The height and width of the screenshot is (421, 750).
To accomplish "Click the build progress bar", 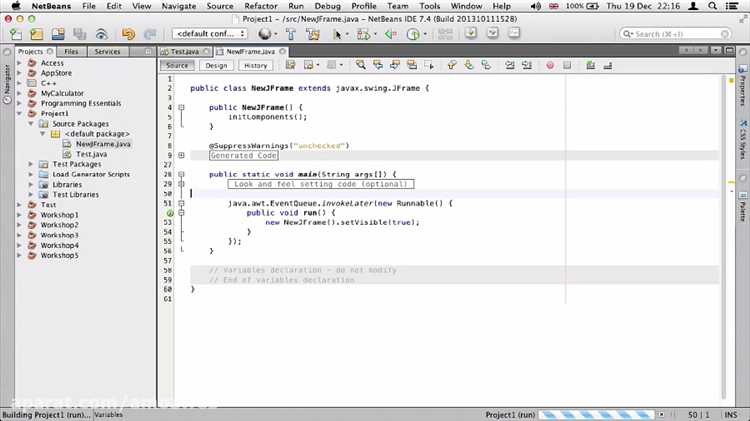I will point(596,415).
